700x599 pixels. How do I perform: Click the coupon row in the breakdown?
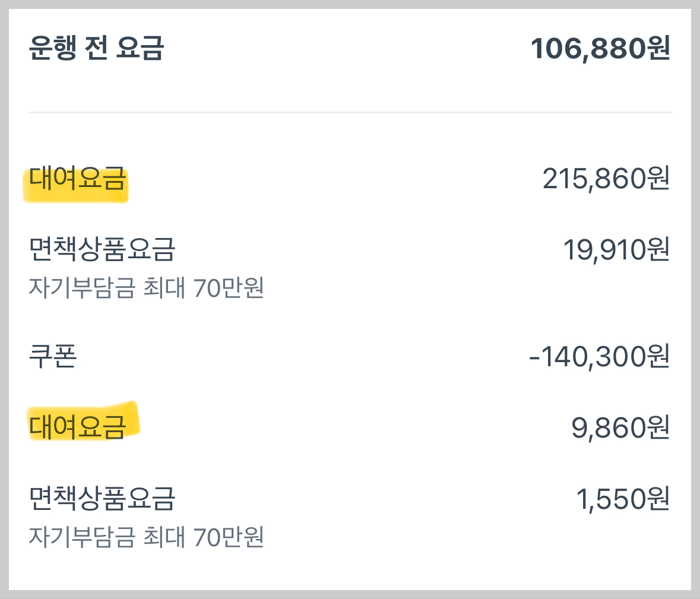pos(350,355)
